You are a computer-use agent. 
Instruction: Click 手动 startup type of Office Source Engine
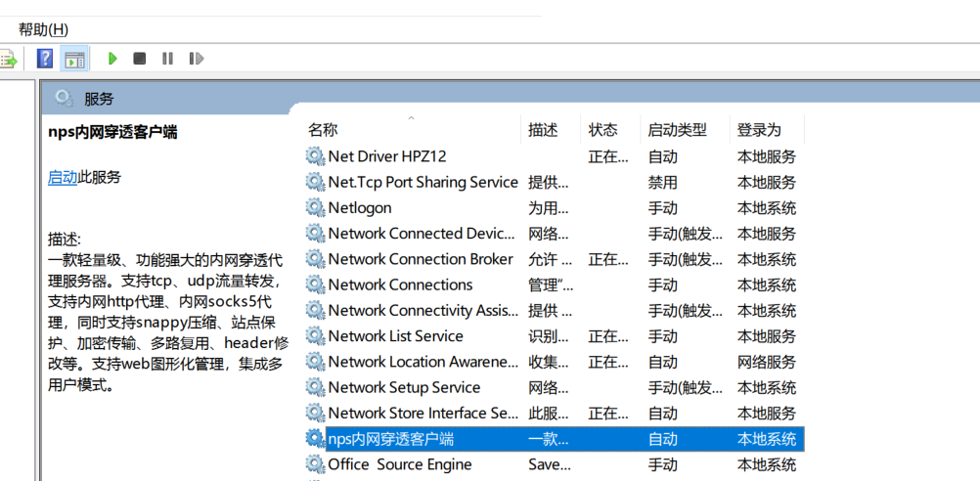click(662, 464)
